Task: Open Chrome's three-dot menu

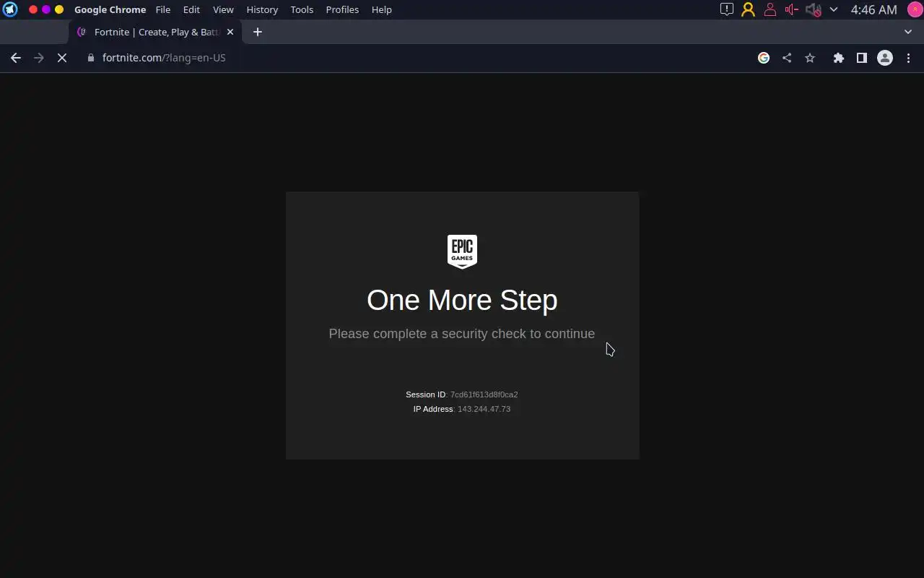Action: coord(908,58)
